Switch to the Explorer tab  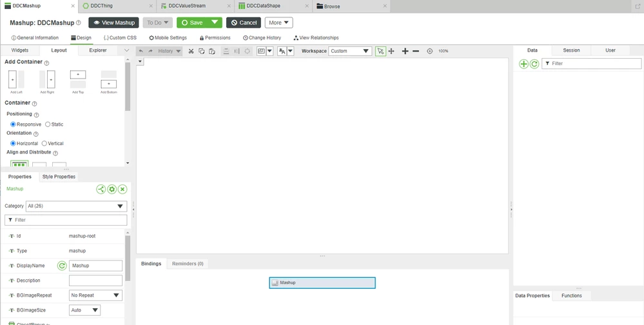pos(98,50)
